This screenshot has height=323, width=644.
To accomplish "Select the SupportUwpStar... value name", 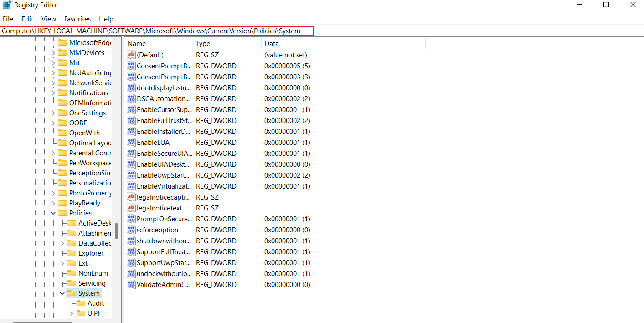I will [x=164, y=262].
